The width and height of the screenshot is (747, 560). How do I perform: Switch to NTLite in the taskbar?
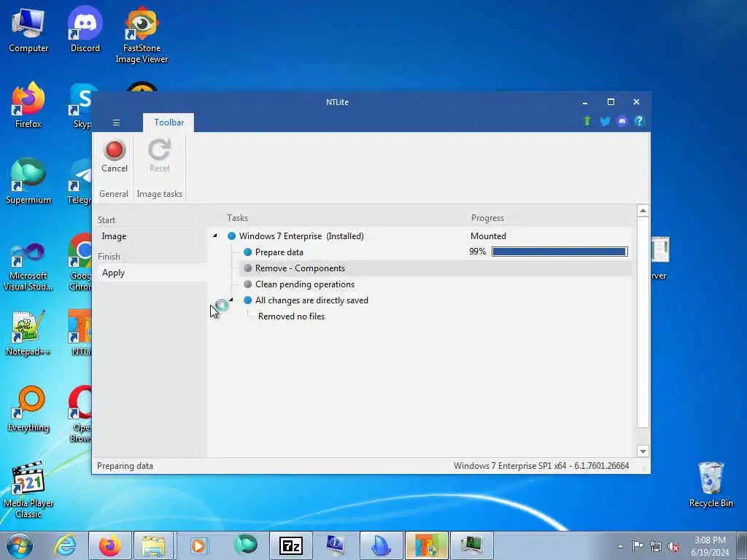coord(426,545)
